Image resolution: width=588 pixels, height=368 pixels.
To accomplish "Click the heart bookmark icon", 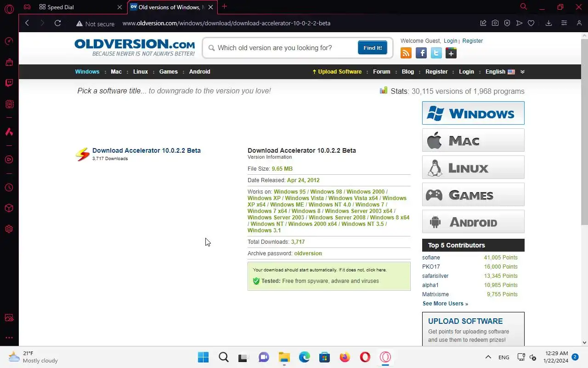I will pyautogui.click(x=531, y=23).
